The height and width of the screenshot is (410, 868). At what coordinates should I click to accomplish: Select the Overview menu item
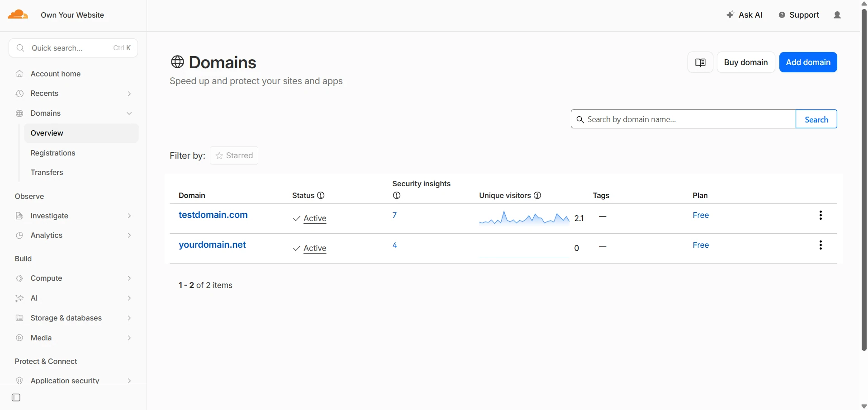[81, 133]
